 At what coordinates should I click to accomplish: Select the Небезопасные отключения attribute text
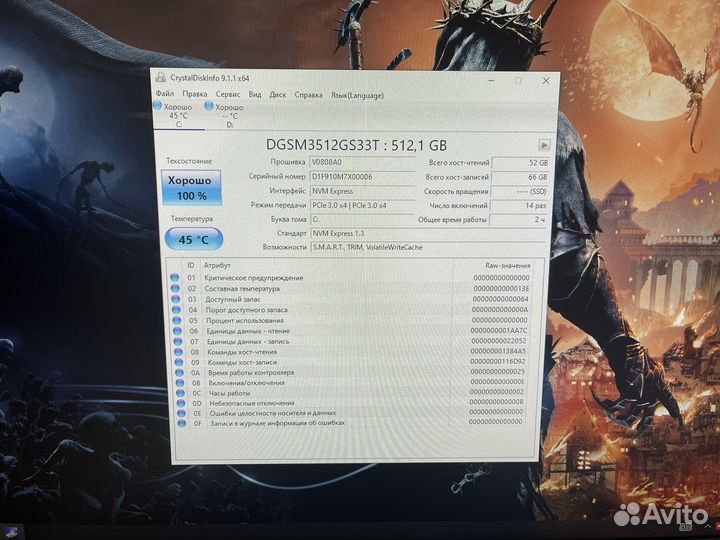[x=252, y=403]
